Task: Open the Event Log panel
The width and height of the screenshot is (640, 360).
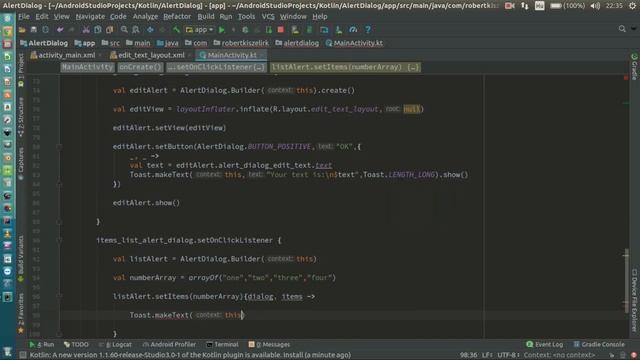Action: [545, 344]
